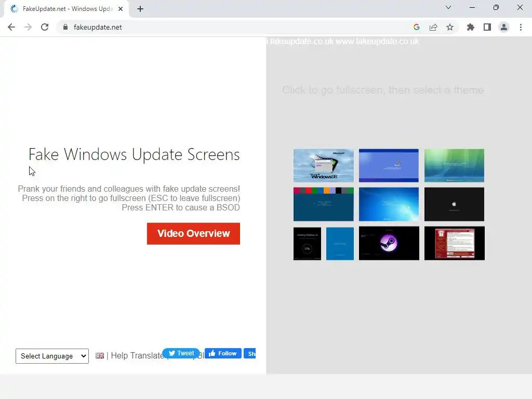The width and height of the screenshot is (532, 399).
Task: Open a new tab with the plus button
Action: [x=140, y=9]
